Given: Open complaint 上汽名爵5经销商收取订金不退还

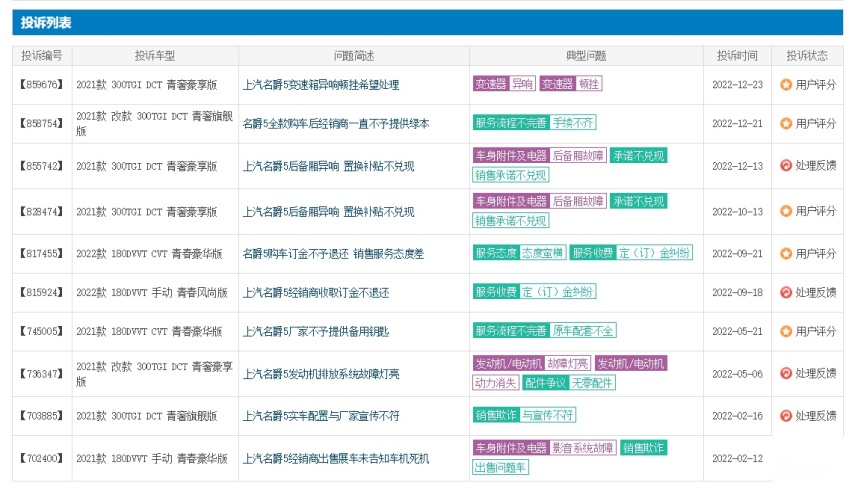Looking at the screenshot, I should (316, 293).
